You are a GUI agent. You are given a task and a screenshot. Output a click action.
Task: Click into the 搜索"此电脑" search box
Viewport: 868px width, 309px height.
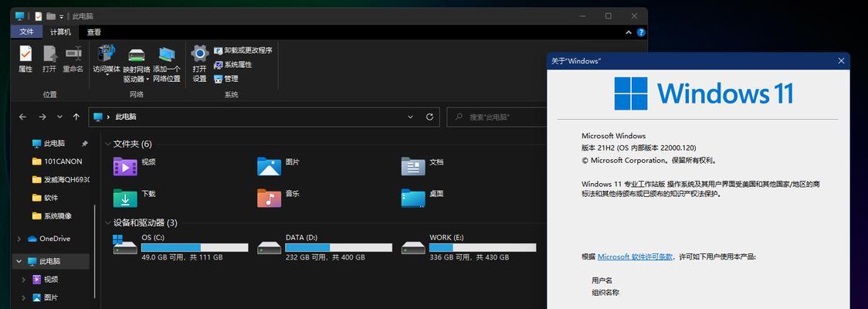pyautogui.click(x=498, y=117)
